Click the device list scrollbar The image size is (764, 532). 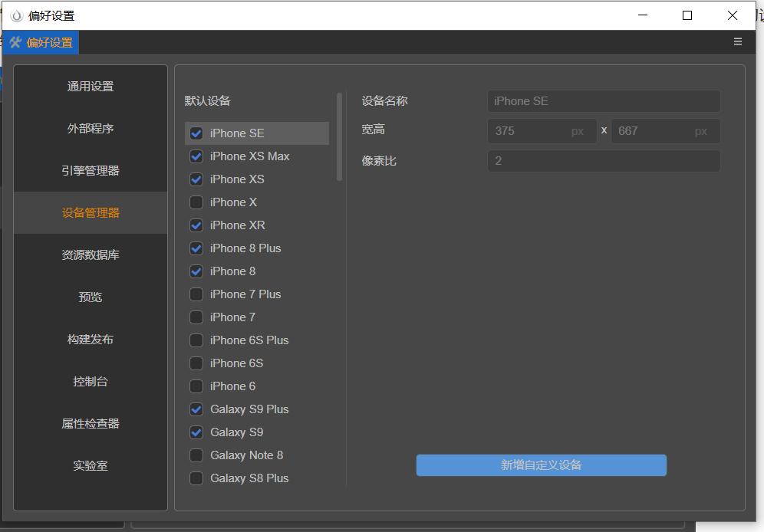click(339, 138)
